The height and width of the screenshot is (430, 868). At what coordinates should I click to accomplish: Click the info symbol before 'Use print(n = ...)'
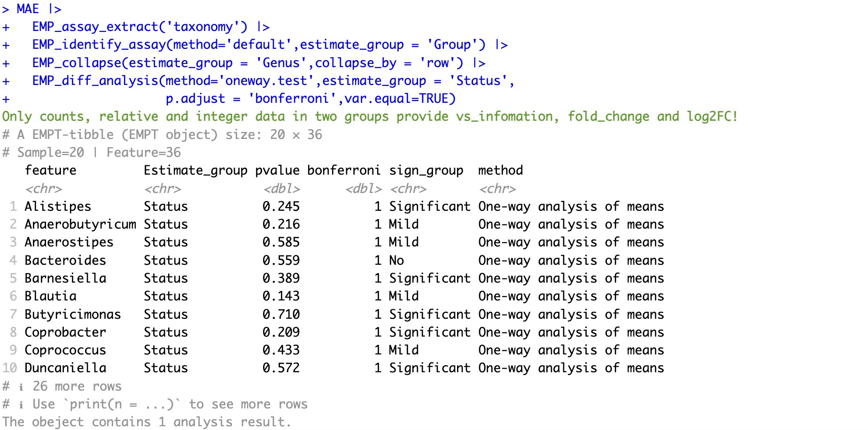click(x=21, y=405)
